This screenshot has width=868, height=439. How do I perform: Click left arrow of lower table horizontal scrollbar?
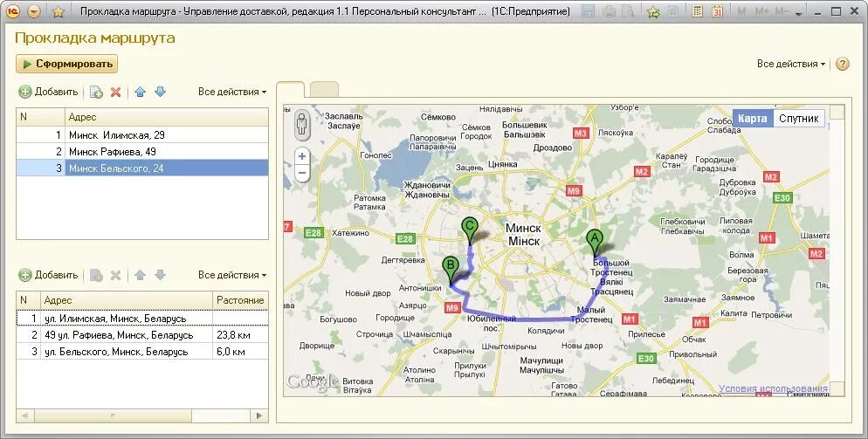(24, 415)
